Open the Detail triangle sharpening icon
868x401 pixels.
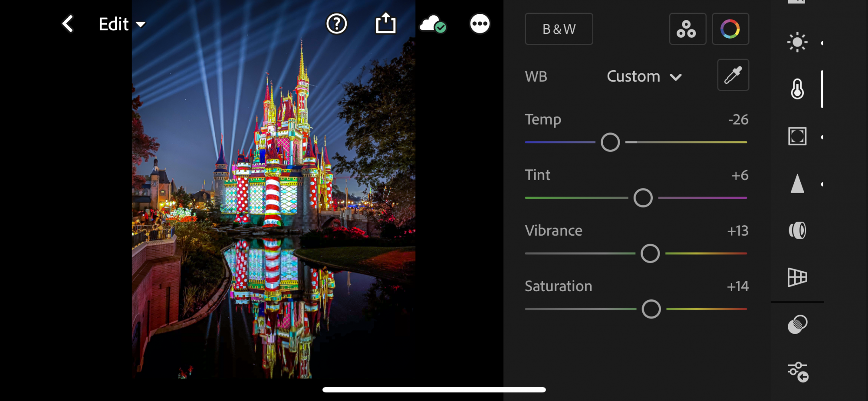(797, 184)
